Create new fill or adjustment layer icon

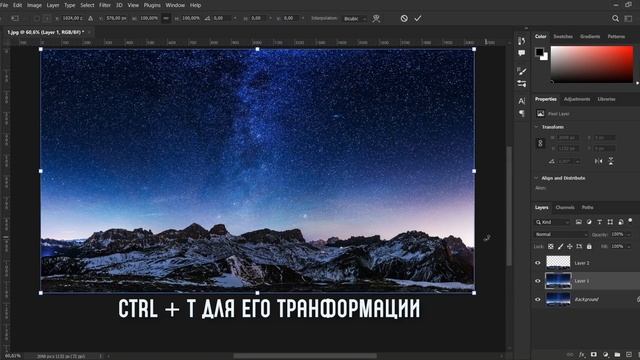coord(605,355)
